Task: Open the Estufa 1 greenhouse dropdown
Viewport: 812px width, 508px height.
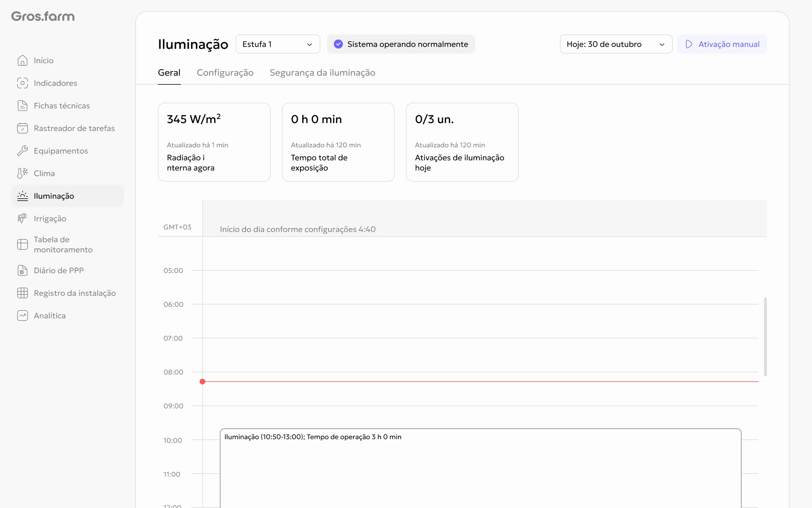Action: (x=278, y=44)
